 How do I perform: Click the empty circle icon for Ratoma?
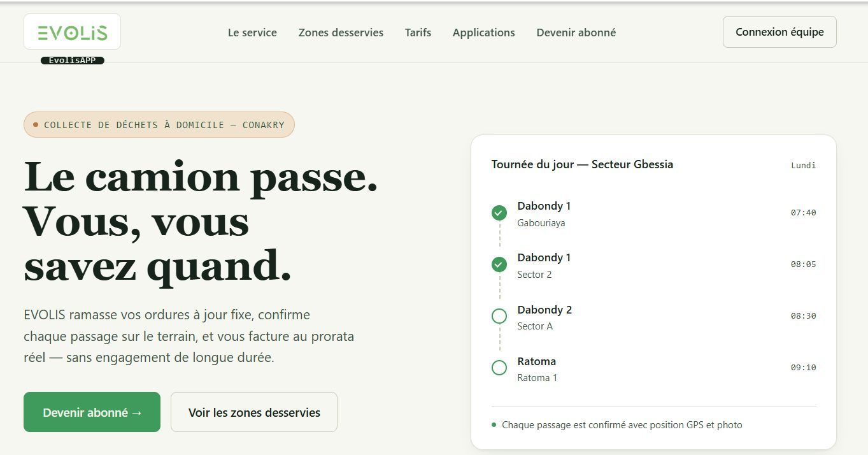499,368
